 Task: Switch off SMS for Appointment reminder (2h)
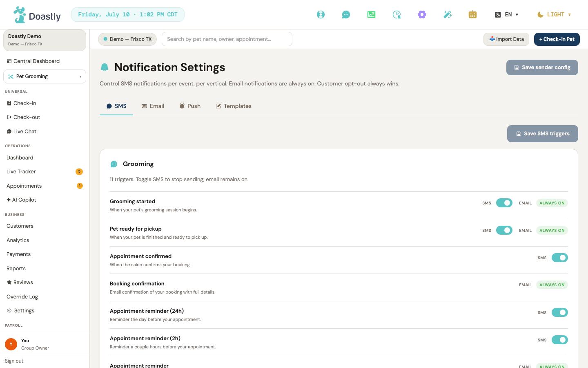click(x=560, y=340)
